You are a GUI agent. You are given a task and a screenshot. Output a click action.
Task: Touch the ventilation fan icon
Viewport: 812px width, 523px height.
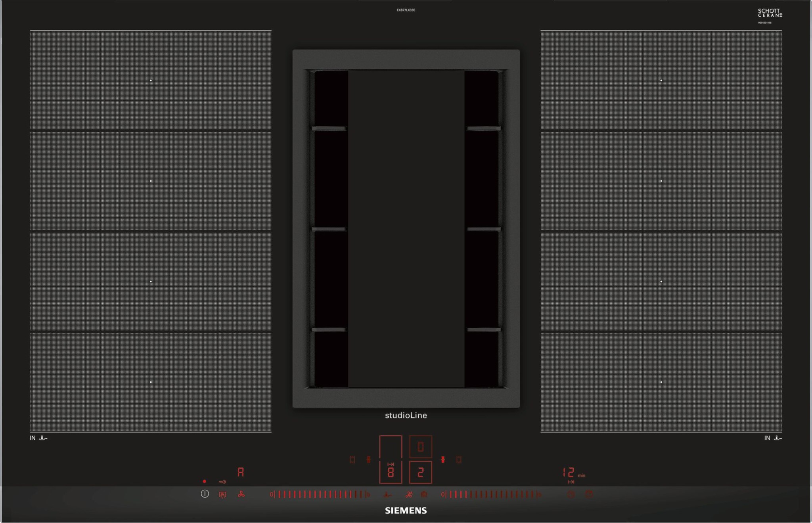tap(241, 494)
